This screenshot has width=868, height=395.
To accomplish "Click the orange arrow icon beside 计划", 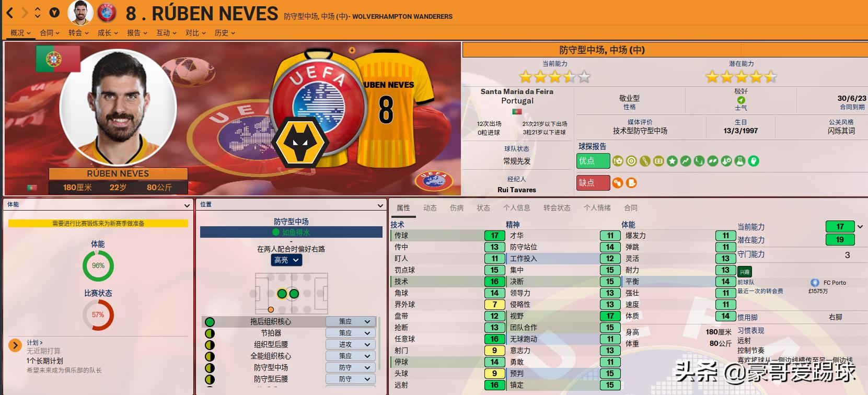I will point(15,345).
